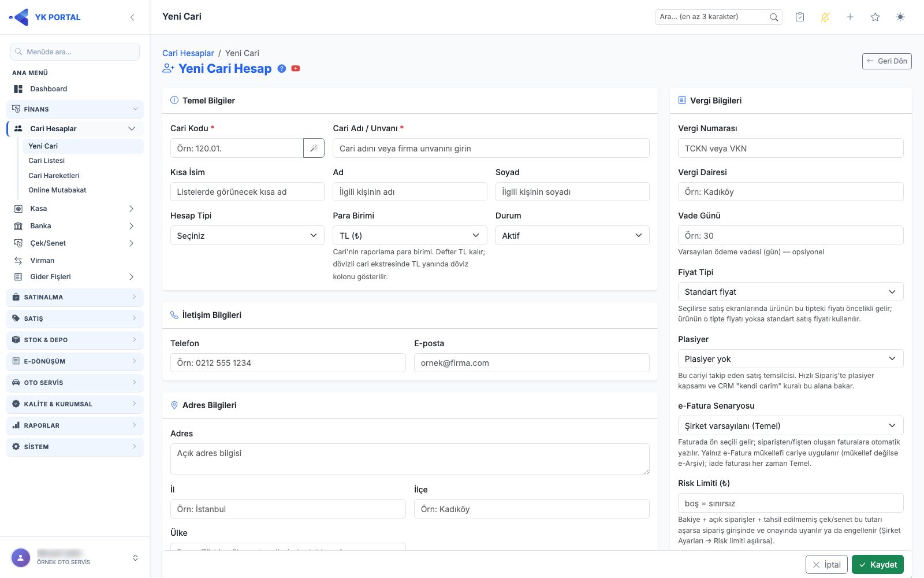
Task: Open Online Mutabakat menu entry
Action: [83, 190]
